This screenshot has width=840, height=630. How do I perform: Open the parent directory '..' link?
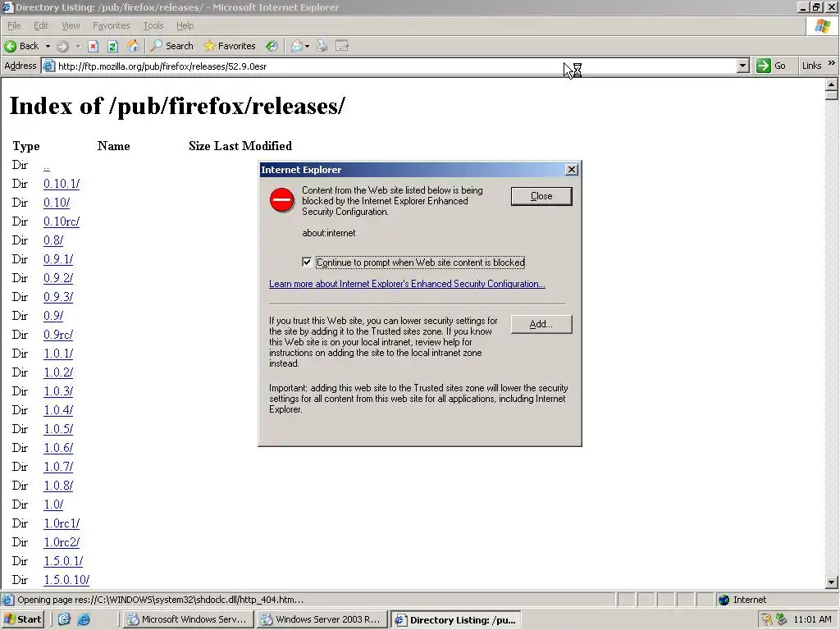pos(47,166)
